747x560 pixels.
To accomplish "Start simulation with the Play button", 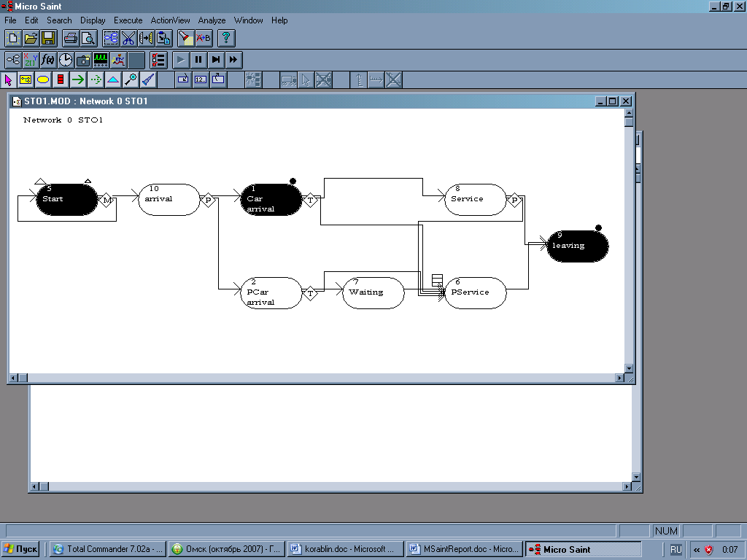I will (181, 60).
